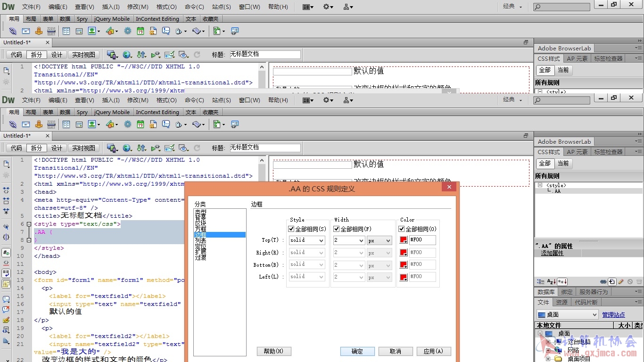The width and height of the screenshot is (644, 362).
Task: Click the Delete CSS Rule trash icon
Action: pos(639,282)
